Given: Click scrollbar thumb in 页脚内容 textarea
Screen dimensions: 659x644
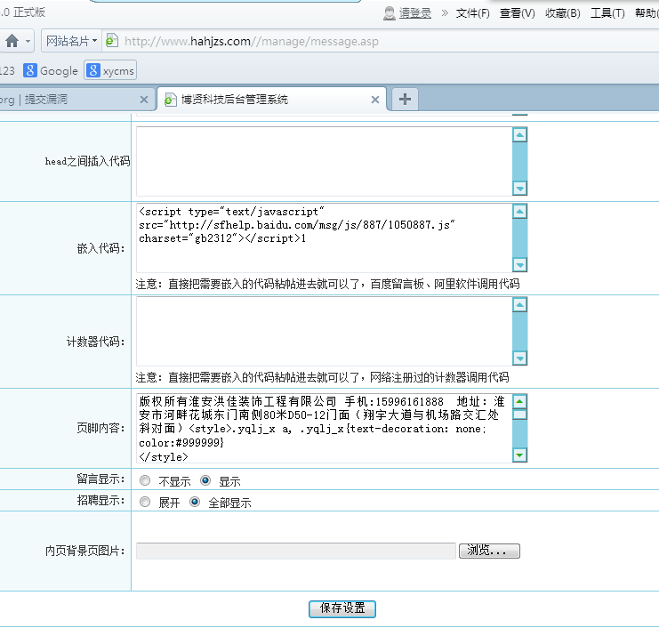Looking at the screenshot, I should [x=519, y=415].
